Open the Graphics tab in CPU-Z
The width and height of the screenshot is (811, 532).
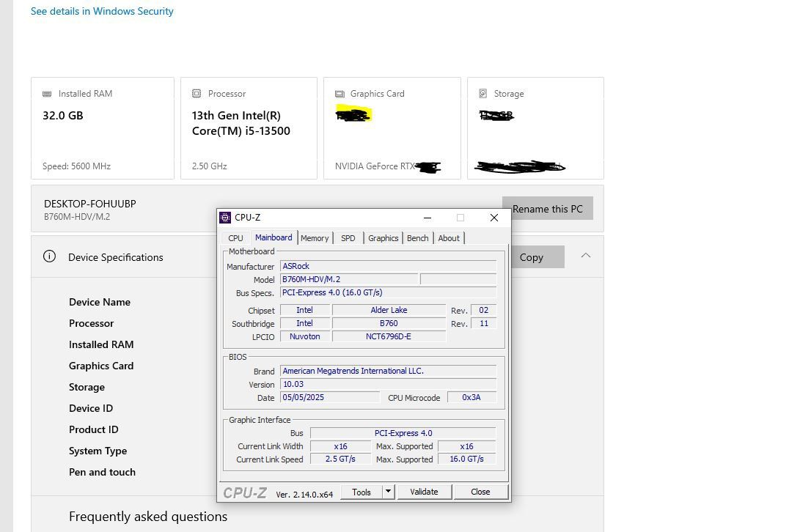384,238
